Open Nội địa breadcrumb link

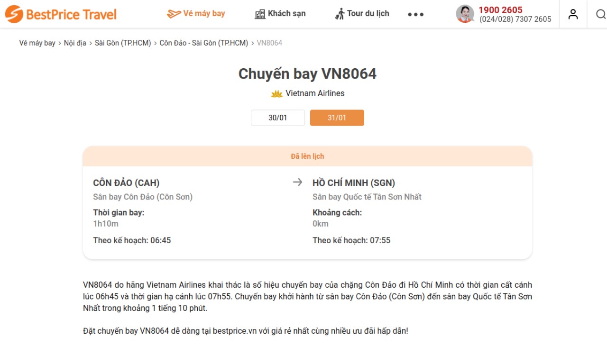[x=75, y=43]
